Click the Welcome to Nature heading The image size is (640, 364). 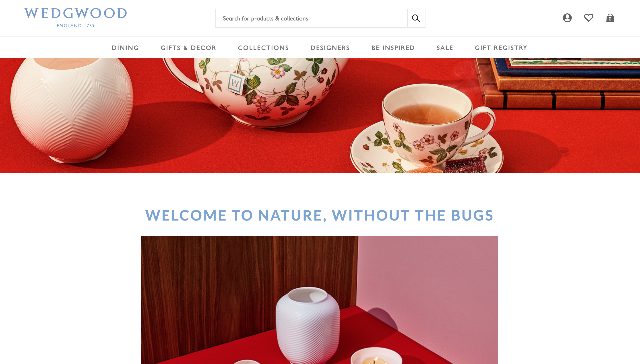(x=320, y=215)
